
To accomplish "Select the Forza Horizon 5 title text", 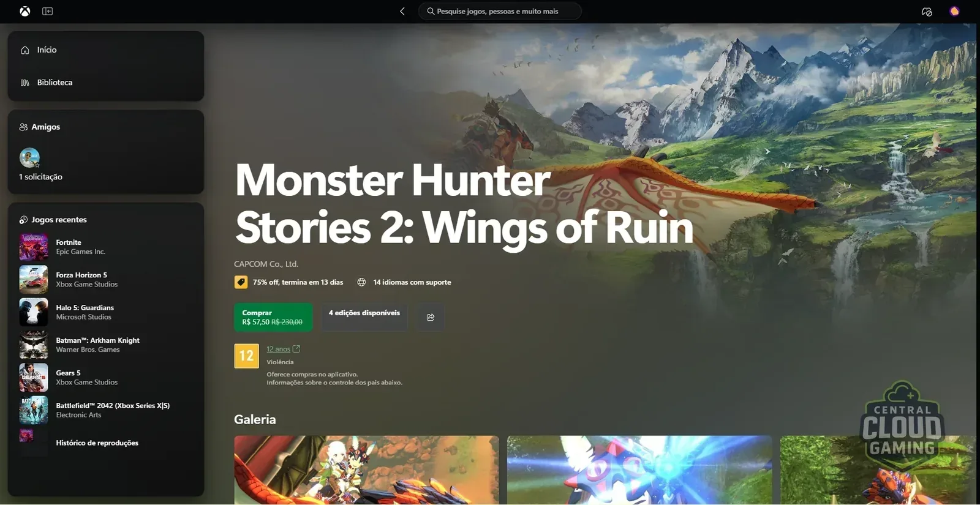I will click(x=81, y=275).
